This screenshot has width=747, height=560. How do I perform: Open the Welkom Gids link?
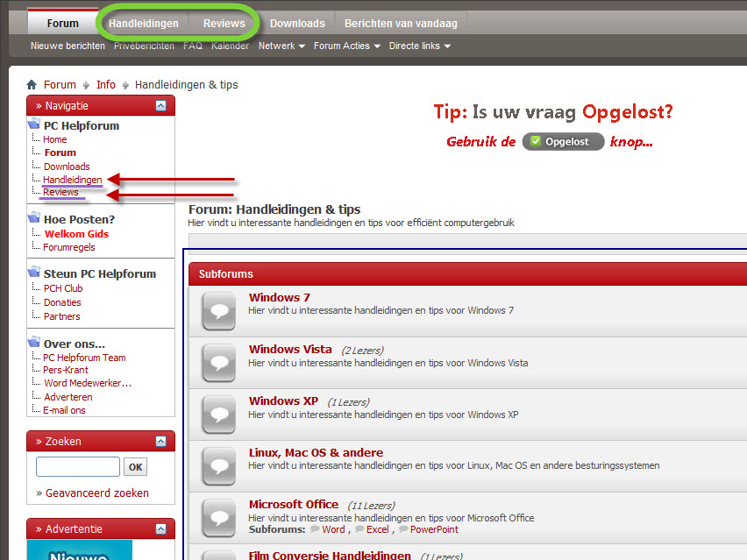coord(76,234)
